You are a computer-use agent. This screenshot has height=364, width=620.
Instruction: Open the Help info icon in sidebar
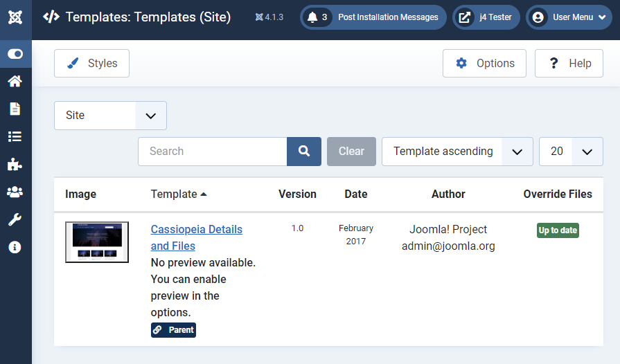[x=15, y=247]
